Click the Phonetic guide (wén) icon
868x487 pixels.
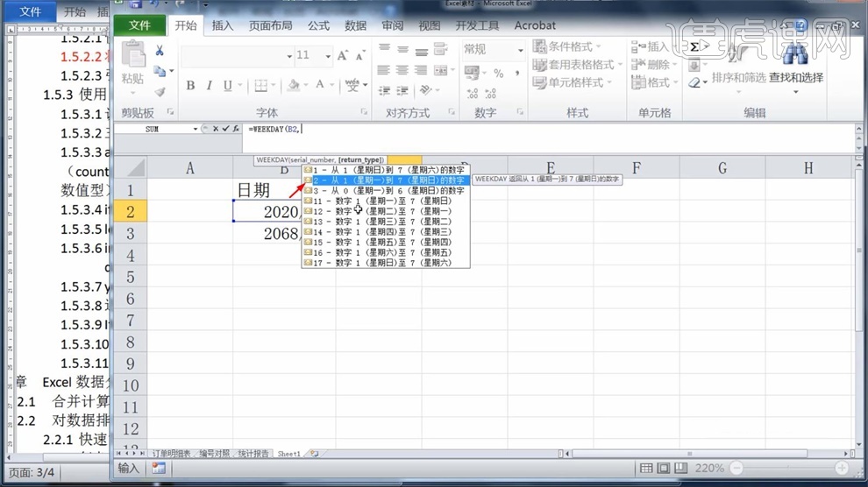pos(352,85)
